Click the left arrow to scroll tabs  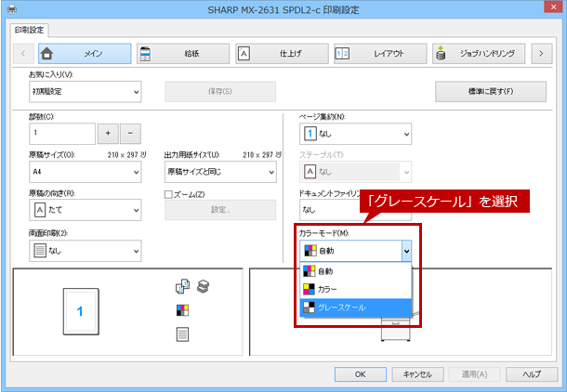coord(23,54)
